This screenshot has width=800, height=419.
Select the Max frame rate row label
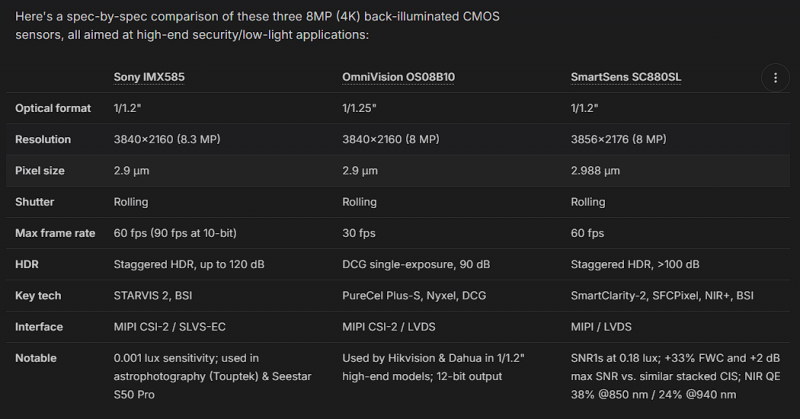coord(55,233)
